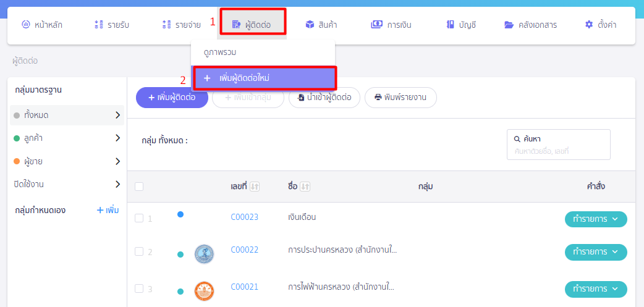Viewport: 644px width, 307px height.
Task: Click the กลุ่ม column header
Action: pos(425,187)
